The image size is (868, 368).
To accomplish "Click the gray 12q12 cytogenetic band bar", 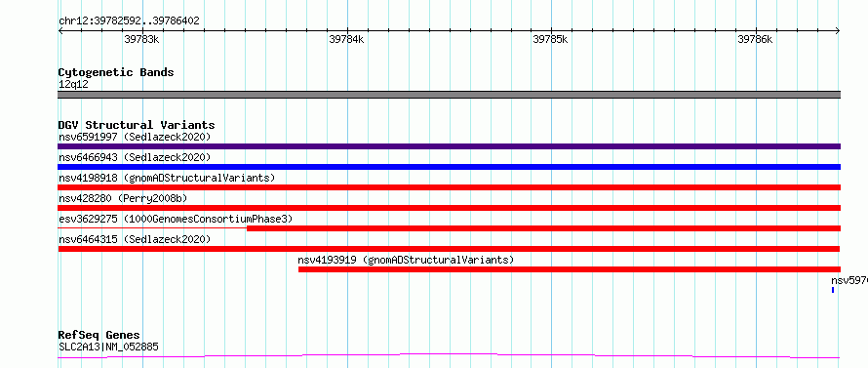I will pyautogui.click(x=449, y=95).
